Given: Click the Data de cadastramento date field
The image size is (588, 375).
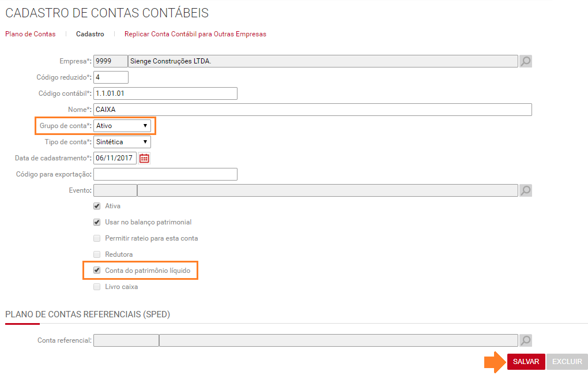Looking at the screenshot, I should pyautogui.click(x=115, y=158).
